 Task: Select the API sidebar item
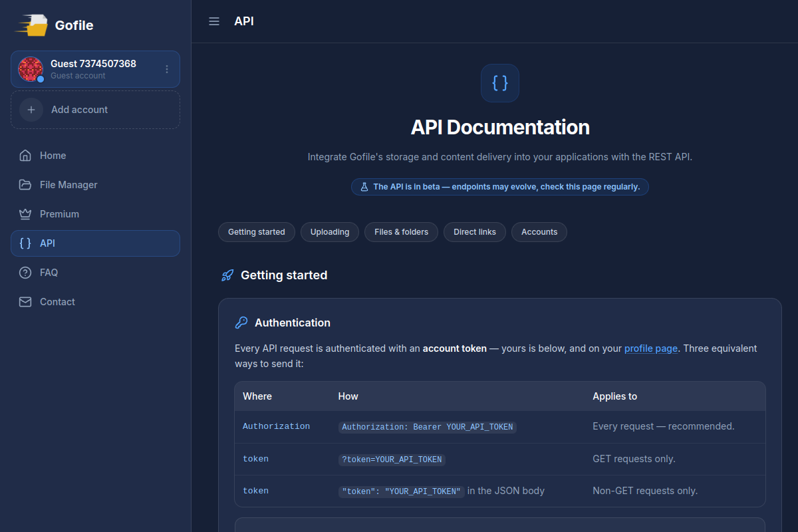[95, 243]
